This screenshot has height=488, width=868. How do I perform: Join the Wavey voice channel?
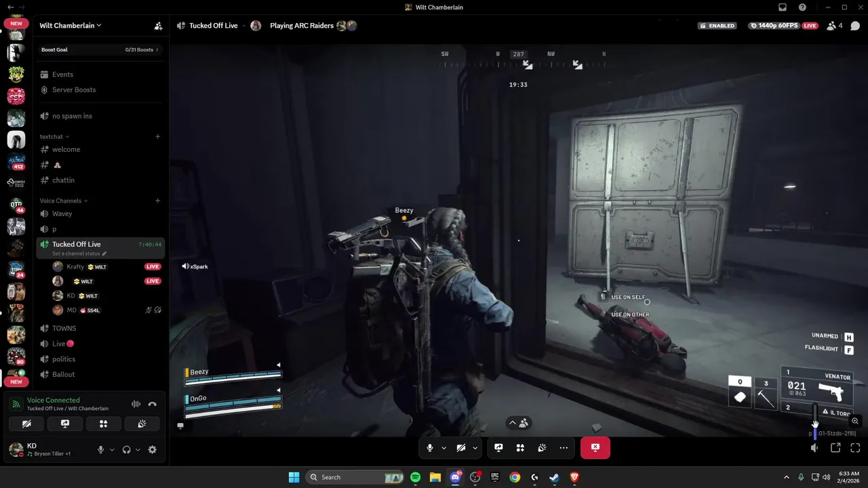click(100, 214)
